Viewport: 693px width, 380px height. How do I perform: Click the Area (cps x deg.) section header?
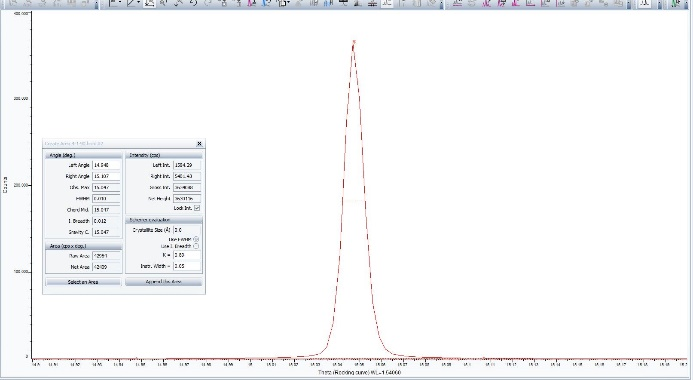pyautogui.click(x=84, y=246)
